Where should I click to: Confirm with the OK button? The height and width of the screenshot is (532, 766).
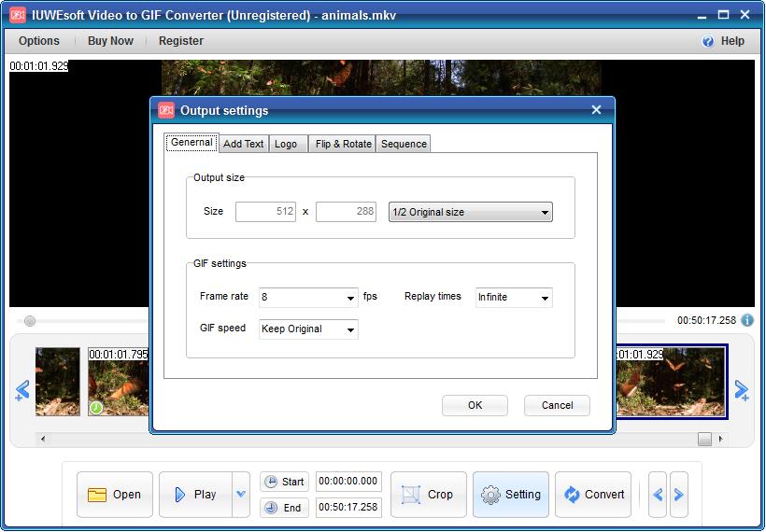[x=475, y=406]
